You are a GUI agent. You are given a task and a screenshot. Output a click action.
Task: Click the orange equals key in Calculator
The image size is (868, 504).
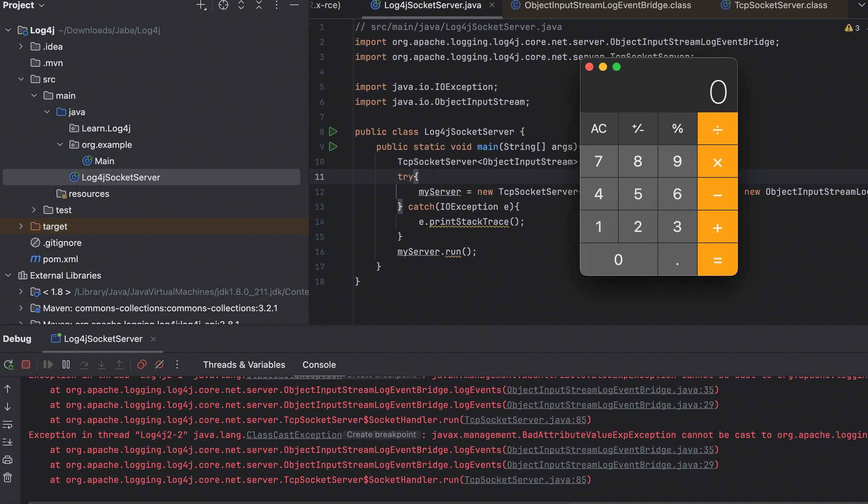[x=717, y=260]
